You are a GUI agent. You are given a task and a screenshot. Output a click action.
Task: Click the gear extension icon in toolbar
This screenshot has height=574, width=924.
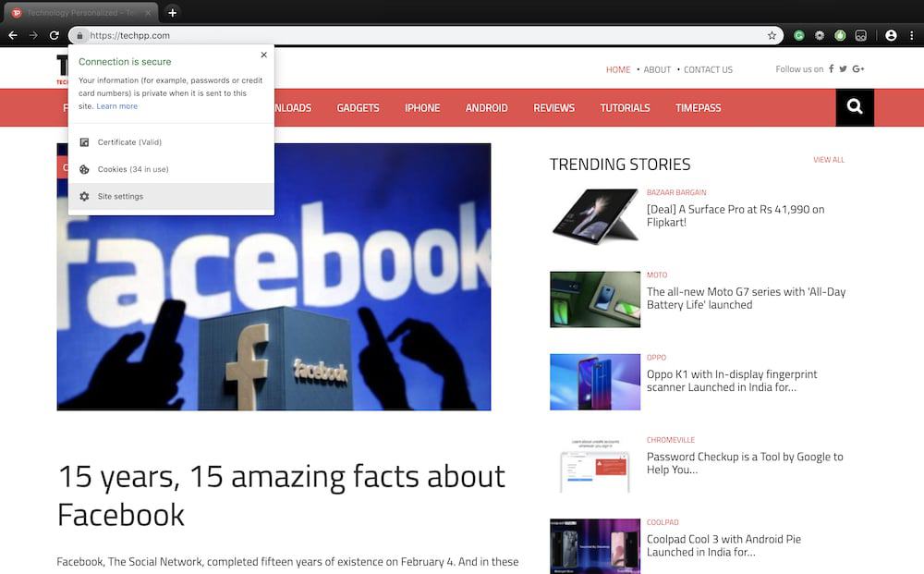click(820, 35)
